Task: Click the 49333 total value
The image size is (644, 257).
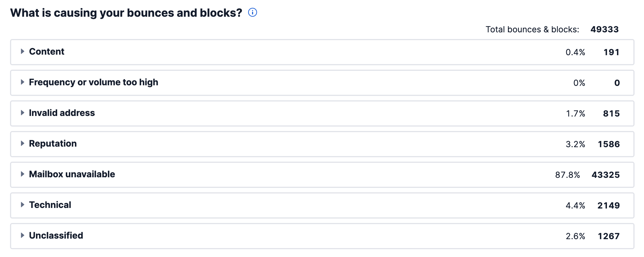Action: [x=604, y=29]
